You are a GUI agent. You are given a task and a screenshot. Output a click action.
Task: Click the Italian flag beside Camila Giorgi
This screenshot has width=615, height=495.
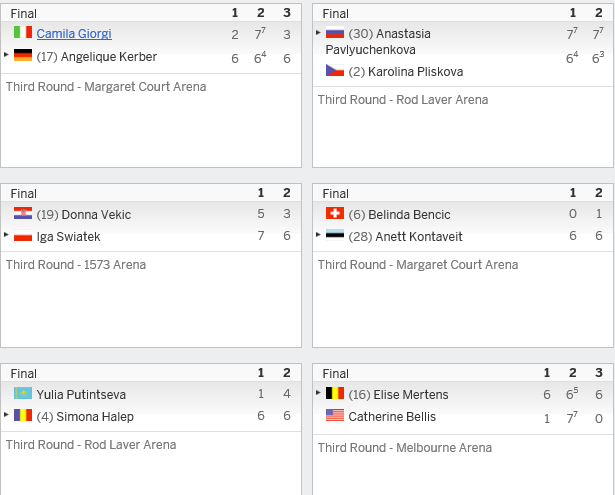click(23, 32)
